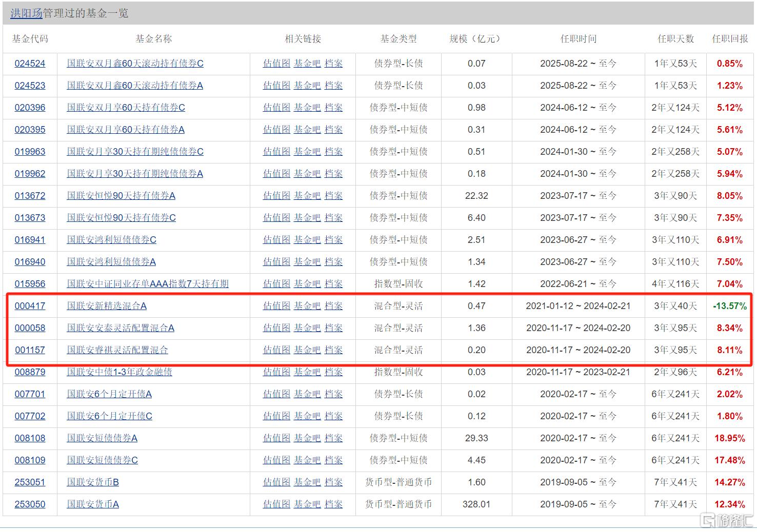Open fund code 024524
The height and width of the screenshot is (532, 757).
tap(30, 64)
